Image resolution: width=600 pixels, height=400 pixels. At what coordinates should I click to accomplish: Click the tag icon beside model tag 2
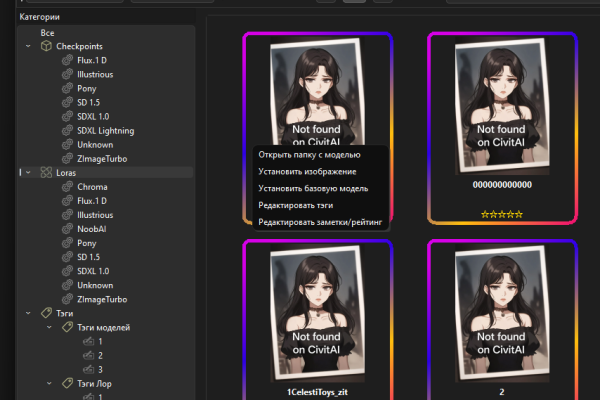click(88, 355)
